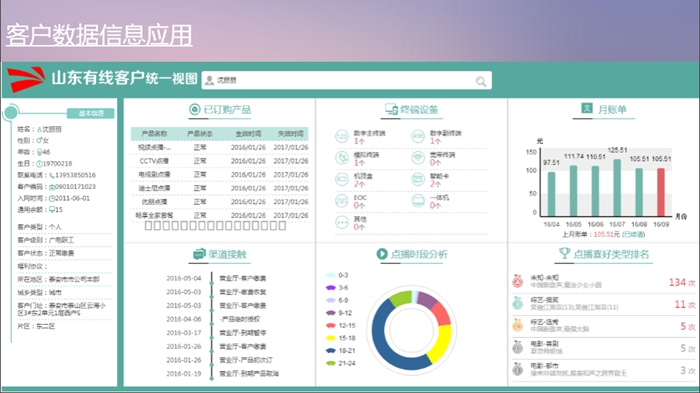Select the 基本信息 tab label

click(91, 113)
